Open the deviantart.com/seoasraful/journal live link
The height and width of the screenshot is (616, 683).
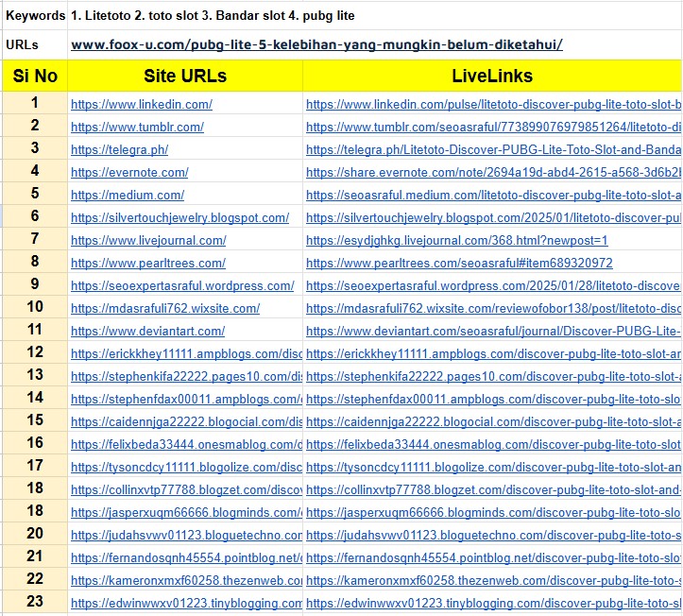[493, 331]
